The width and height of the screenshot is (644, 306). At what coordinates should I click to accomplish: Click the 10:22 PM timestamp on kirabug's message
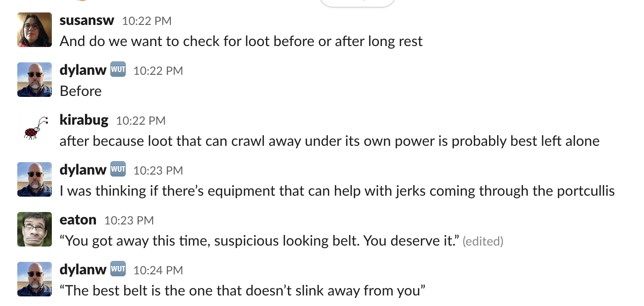point(141,120)
